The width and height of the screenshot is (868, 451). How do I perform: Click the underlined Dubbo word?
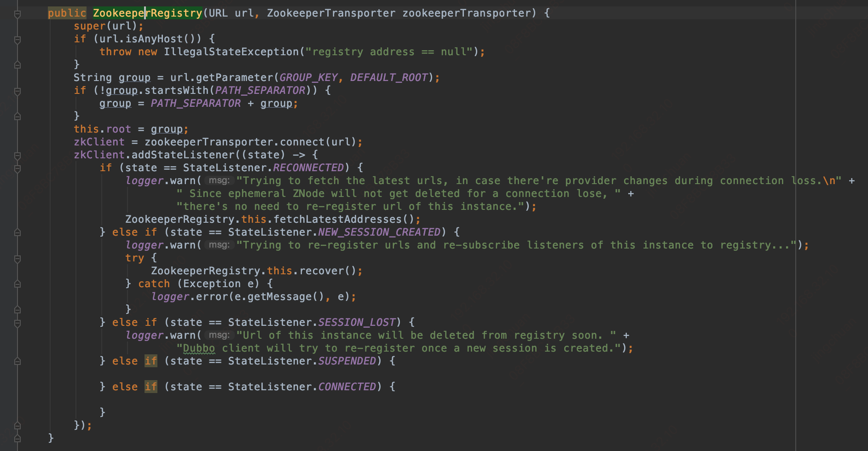(x=199, y=348)
